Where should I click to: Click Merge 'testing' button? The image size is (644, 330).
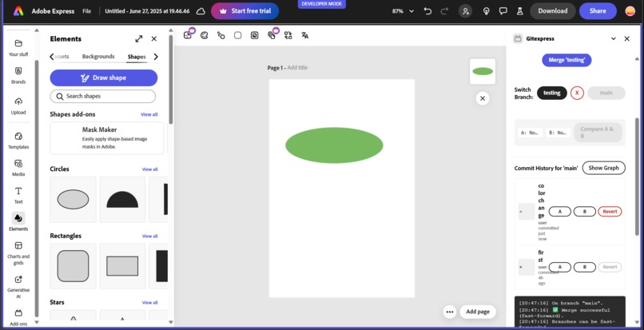(x=566, y=60)
